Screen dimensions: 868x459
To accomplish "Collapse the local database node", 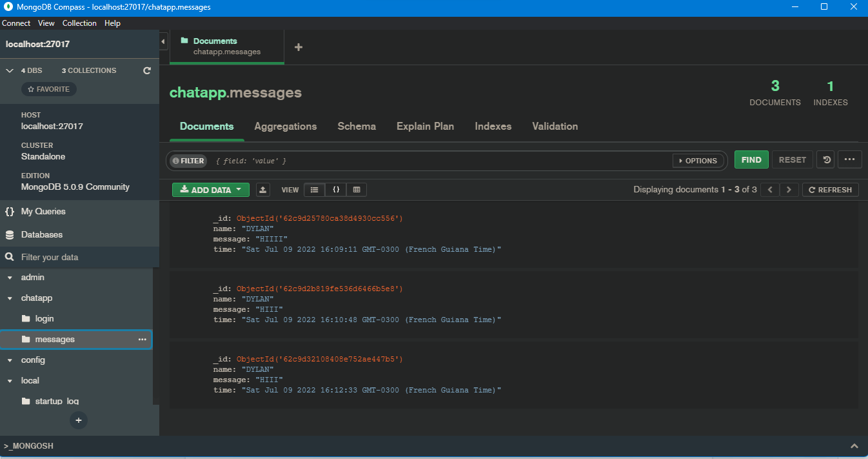I will 10,381.
